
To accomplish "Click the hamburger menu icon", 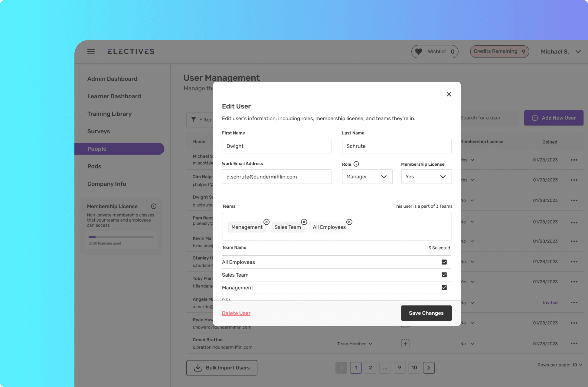I will point(91,51).
